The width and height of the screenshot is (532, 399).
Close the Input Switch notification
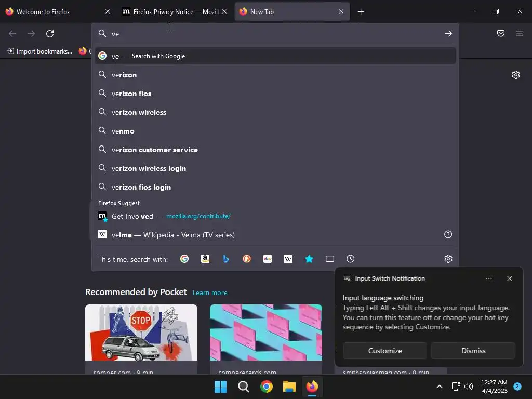point(510,278)
